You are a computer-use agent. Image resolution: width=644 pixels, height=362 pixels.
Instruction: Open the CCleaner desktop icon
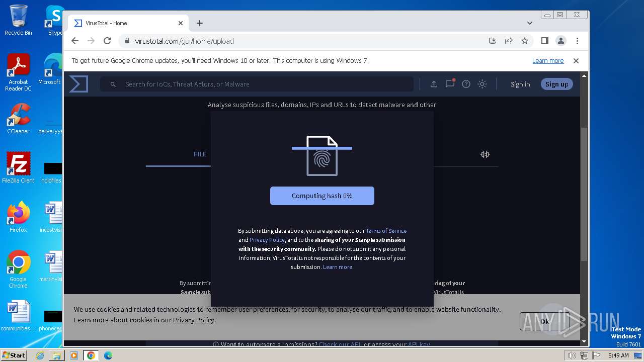[x=18, y=119]
